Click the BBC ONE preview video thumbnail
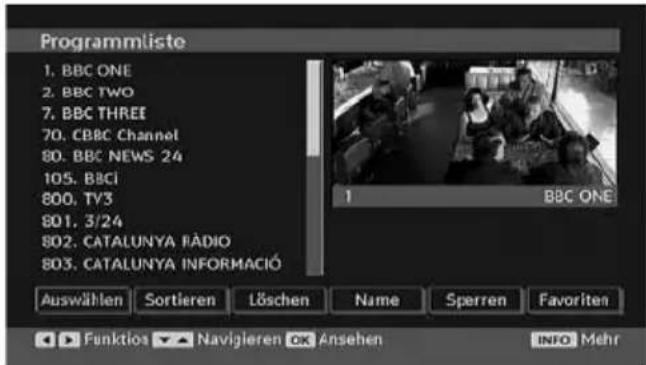Viewport: 646px width, 365px height. click(475, 123)
